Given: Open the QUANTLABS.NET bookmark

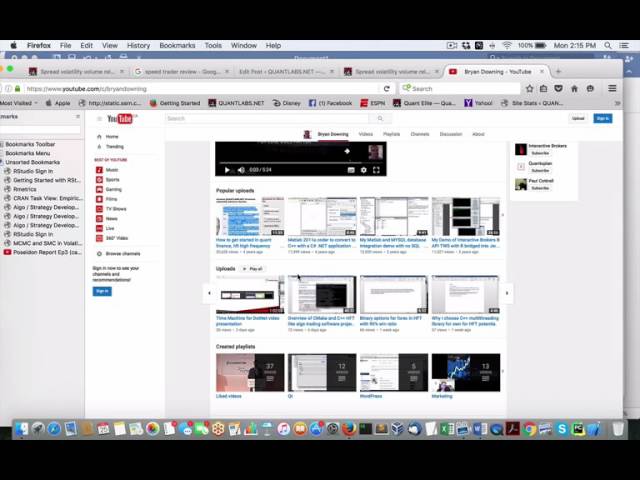Looking at the screenshot, I should [236, 103].
